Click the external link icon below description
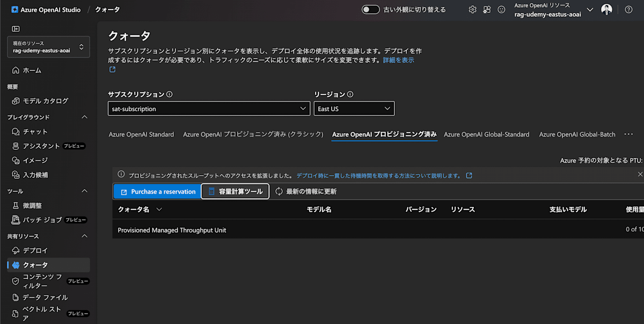The image size is (644, 324). (x=112, y=69)
